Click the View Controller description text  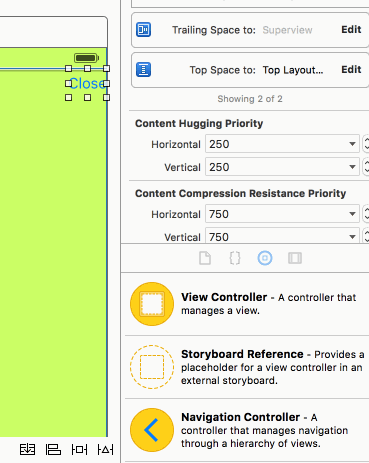[x=269, y=304]
